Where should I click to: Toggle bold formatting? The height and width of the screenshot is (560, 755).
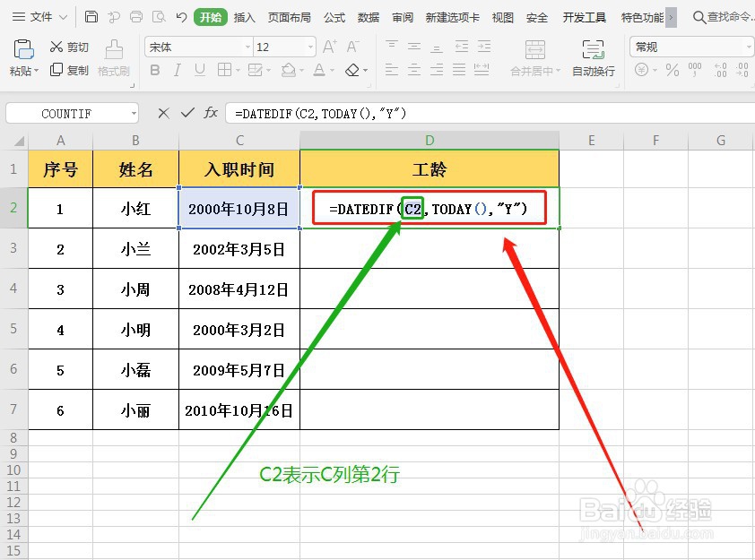pyautogui.click(x=154, y=70)
